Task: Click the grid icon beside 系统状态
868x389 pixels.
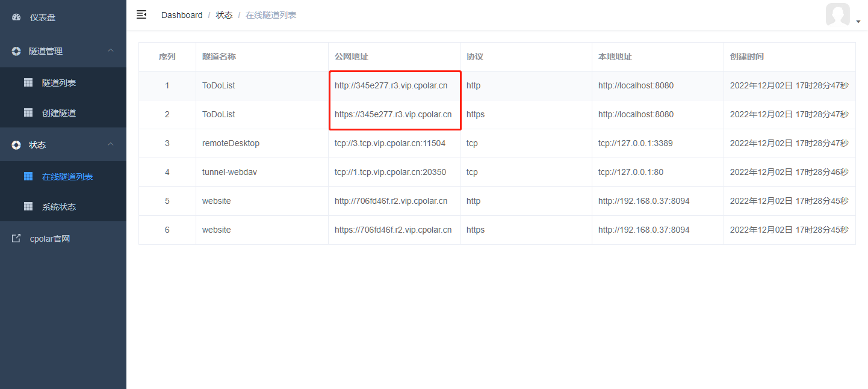Action: 28,206
